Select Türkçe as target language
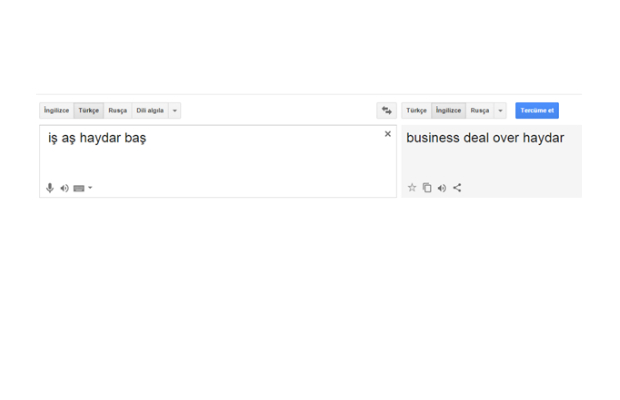The image size is (620, 400). coord(416,111)
